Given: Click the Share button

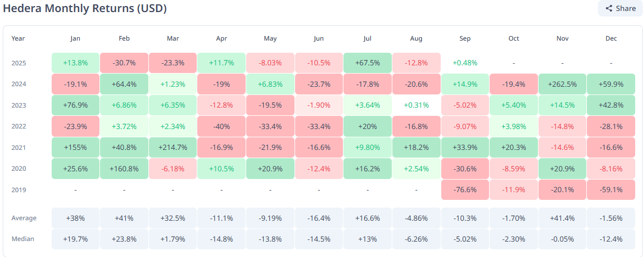Looking at the screenshot, I should tap(620, 8).
